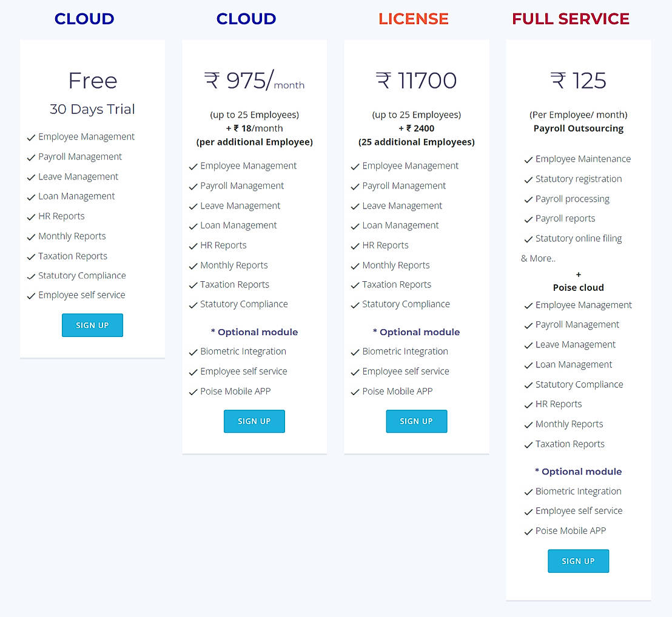Viewport: 672px width, 617px height.
Task: Click 'Biometric Integration' in License plan
Action: coord(405,352)
